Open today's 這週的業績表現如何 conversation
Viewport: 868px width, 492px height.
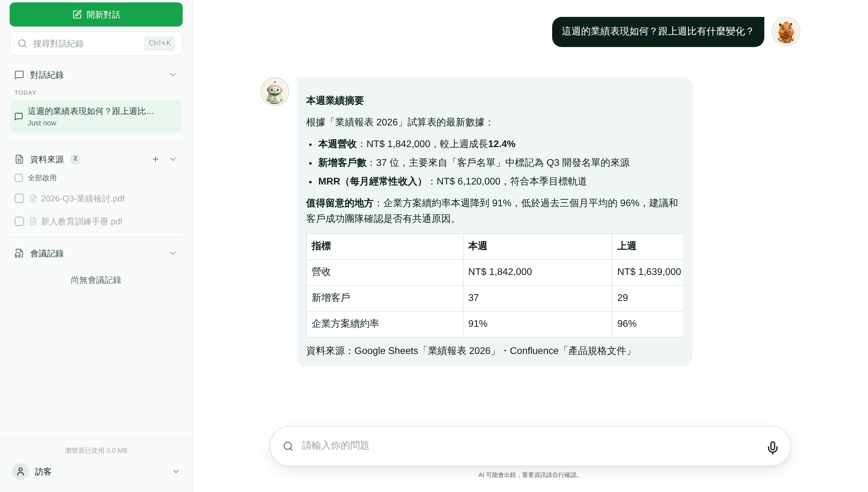tap(96, 116)
